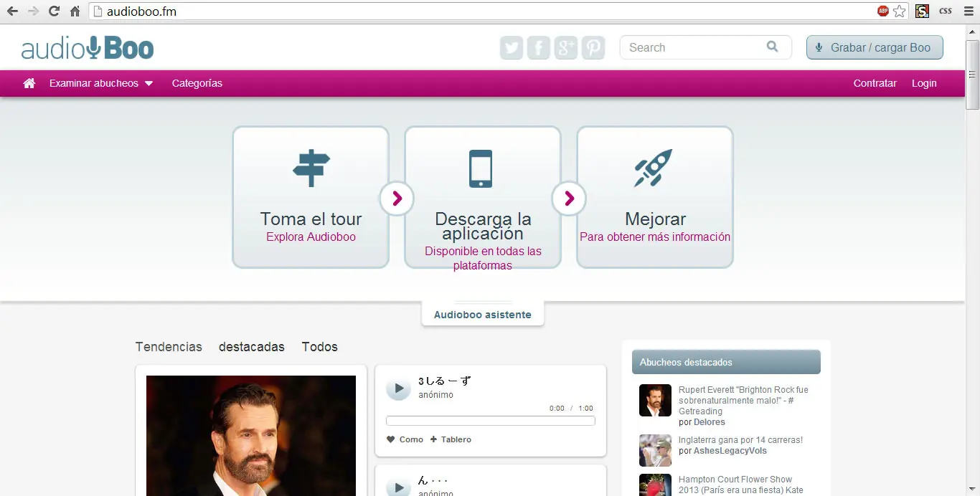Open the Rupert Everett sidebar thumbnail
Image resolution: width=980 pixels, height=496 pixels.
[x=655, y=401]
